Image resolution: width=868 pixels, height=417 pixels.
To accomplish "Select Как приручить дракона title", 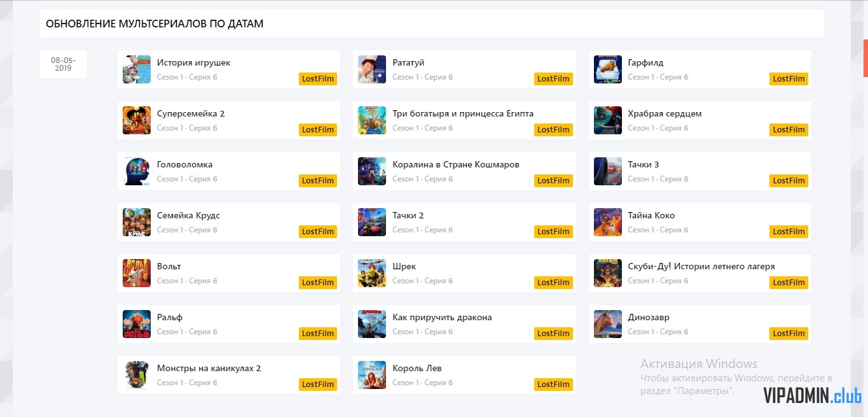I will tap(442, 318).
